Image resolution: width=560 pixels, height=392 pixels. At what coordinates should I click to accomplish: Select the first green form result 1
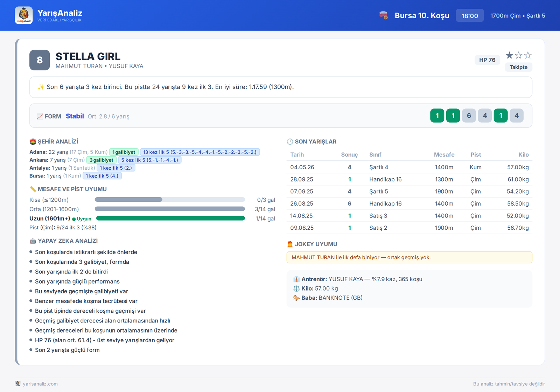click(437, 116)
